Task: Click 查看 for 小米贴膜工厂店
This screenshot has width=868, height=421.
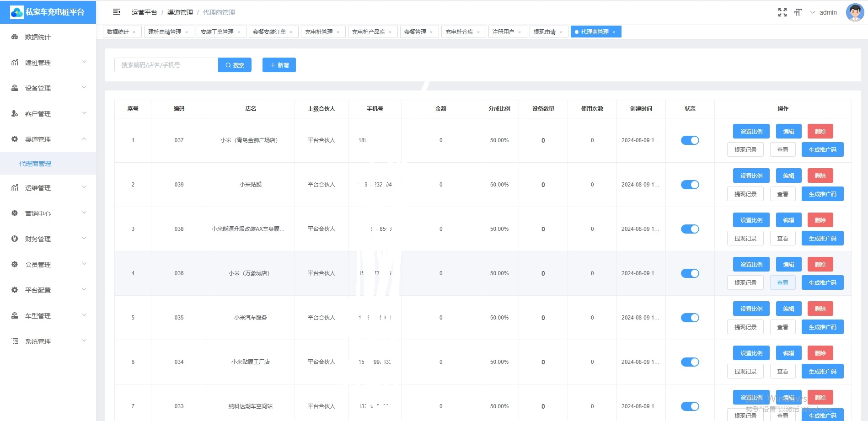Action: pos(782,372)
